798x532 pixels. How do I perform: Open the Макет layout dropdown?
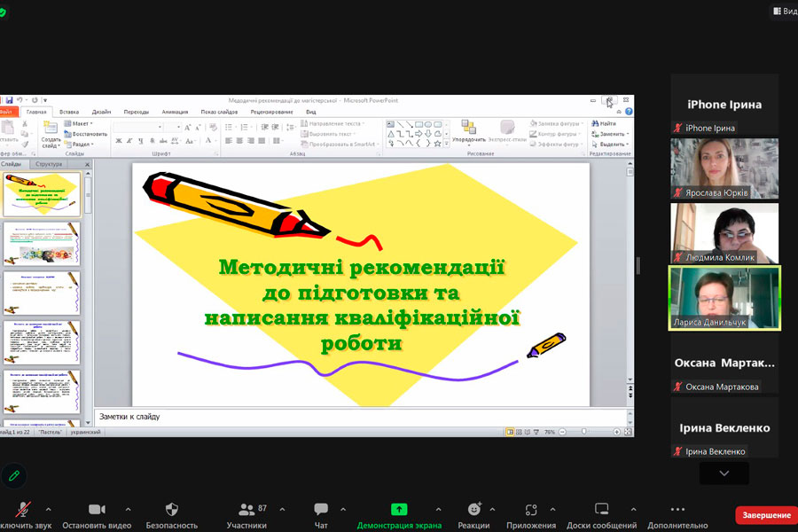pyautogui.click(x=79, y=124)
